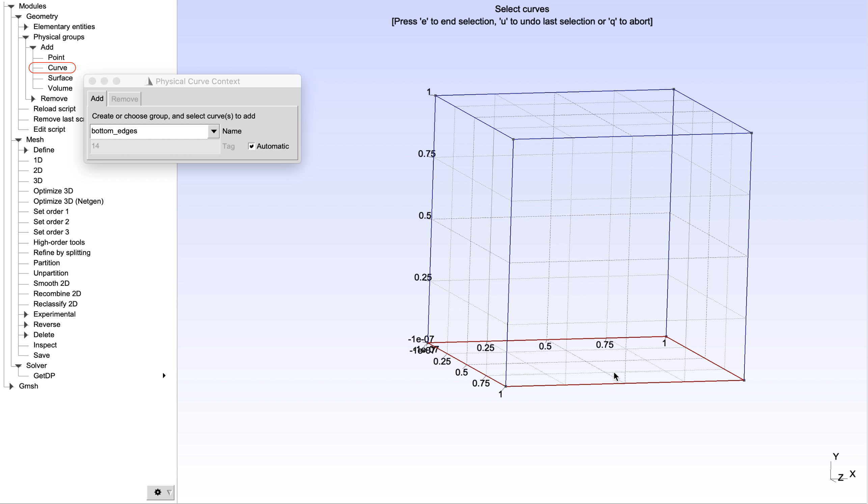Choose Surface under Physical groups Add
The image size is (868, 504).
[60, 78]
